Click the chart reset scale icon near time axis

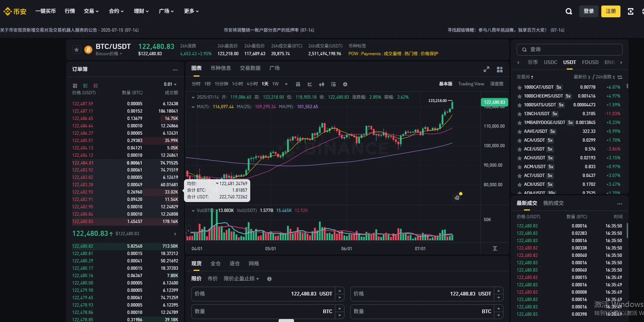495,248
